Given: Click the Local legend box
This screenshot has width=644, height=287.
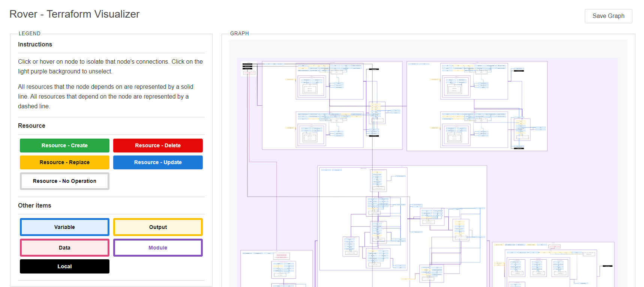Looking at the screenshot, I should 64,266.
